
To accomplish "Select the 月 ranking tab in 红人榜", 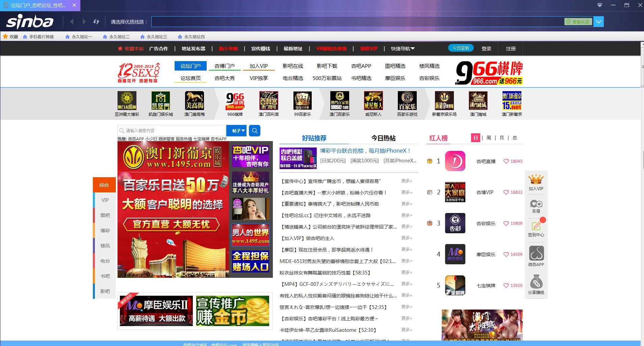I will click(x=501, y=138).
